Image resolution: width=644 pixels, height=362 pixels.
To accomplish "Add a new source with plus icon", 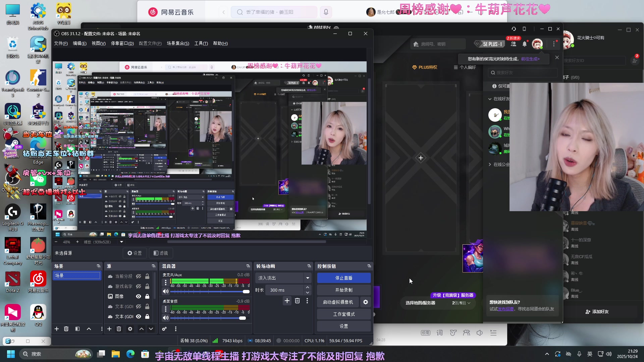I will pyautogui.click(x=109, y=329).
